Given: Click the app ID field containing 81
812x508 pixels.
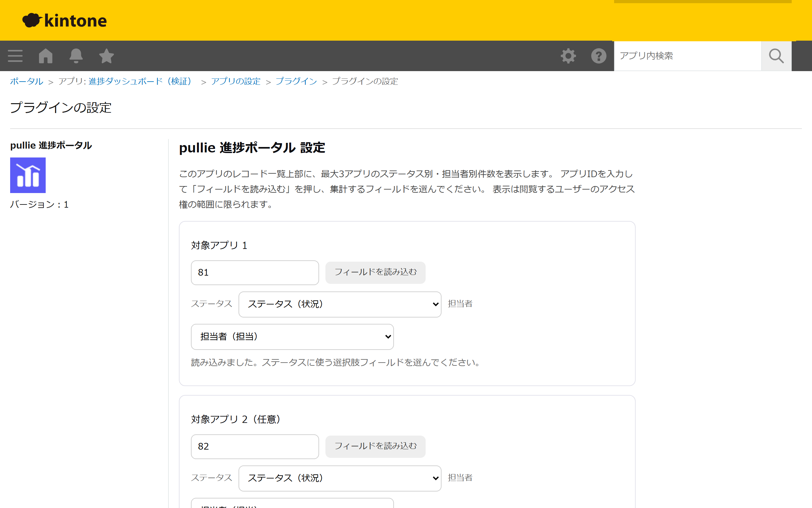Looking at the screenshot, I should 255,272.
